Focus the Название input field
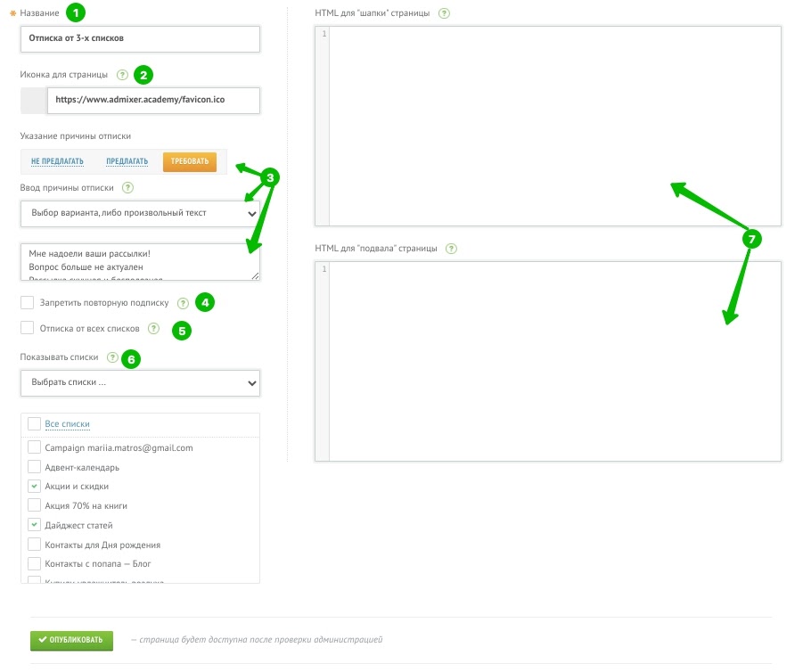Image resolution: width=811 pixels, height=672 pixels. (140, 39)
